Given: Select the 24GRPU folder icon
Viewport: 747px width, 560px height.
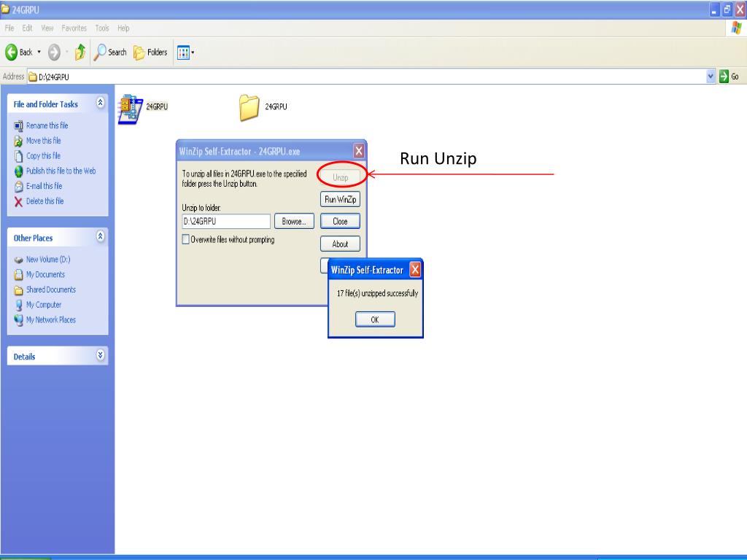Looking at the screenshot, I should click(x=249, y=107).
